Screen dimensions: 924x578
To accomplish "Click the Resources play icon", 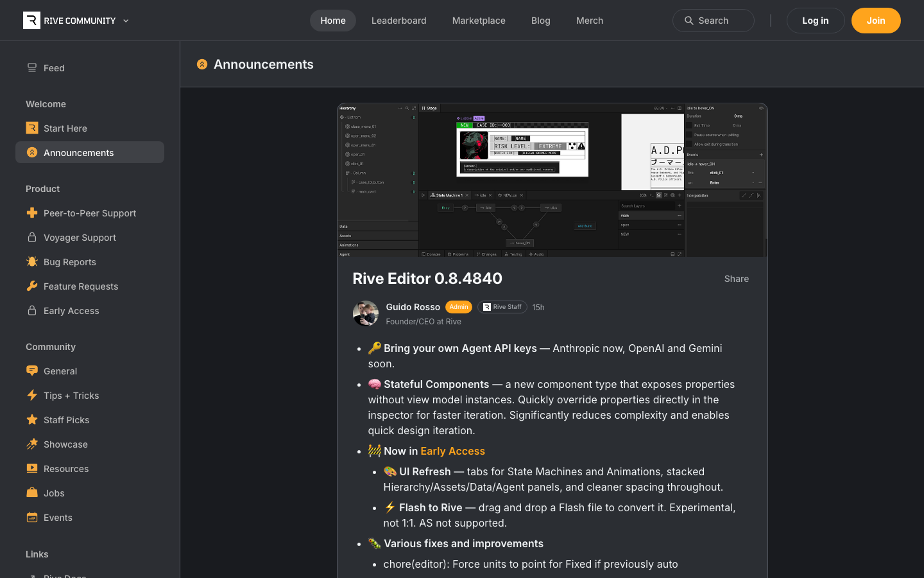I will click(x=32, y=468).
